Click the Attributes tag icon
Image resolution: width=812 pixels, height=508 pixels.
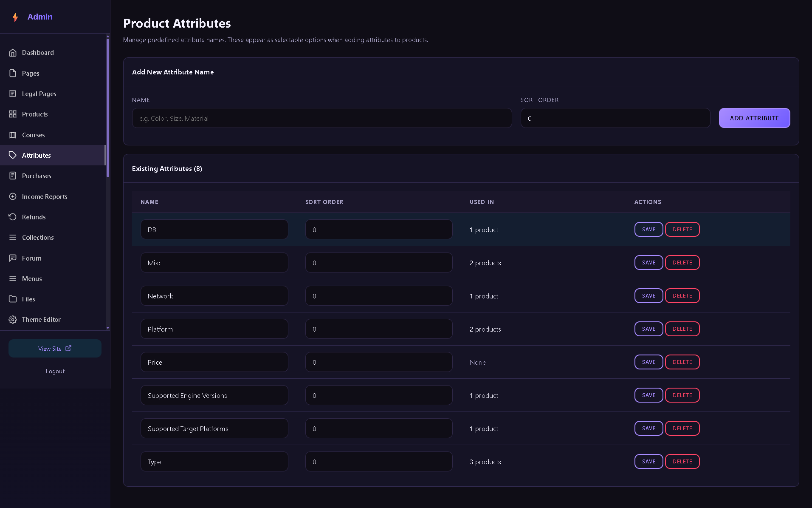pos(13,155)
